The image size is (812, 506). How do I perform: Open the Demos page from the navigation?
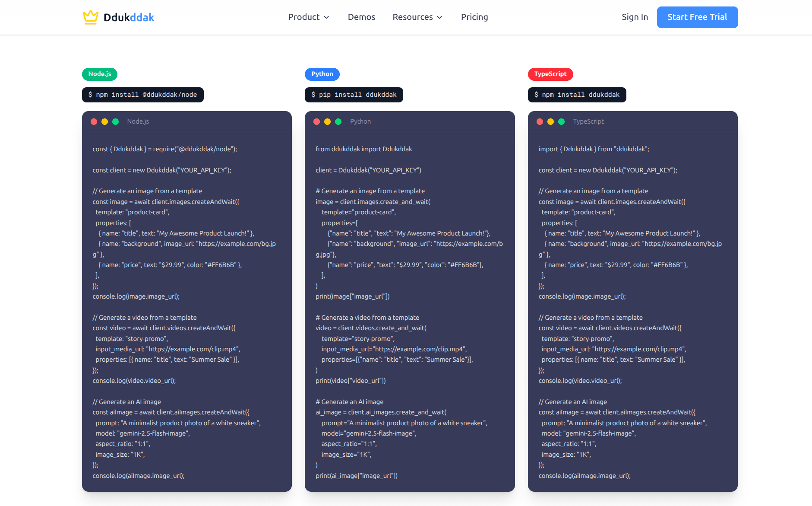pos(361,17)
